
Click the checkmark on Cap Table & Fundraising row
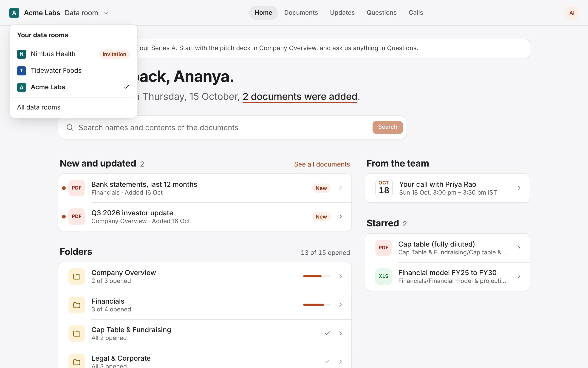pos(327,333)
